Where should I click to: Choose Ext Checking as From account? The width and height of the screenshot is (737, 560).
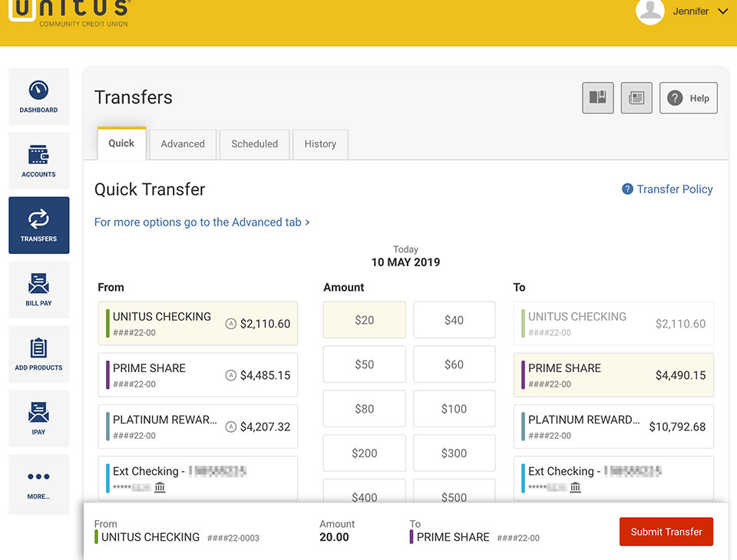coord(198,478)
